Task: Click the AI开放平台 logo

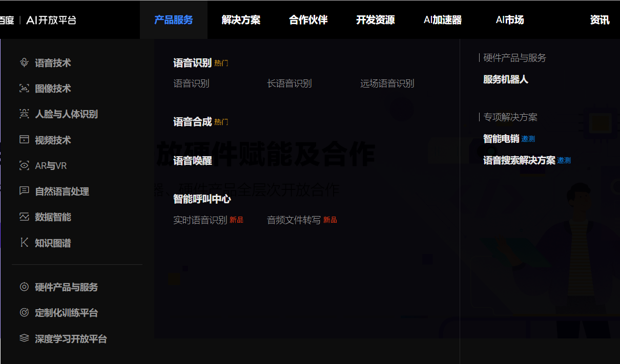Action: pyautogui.click(x=51, y=19)
